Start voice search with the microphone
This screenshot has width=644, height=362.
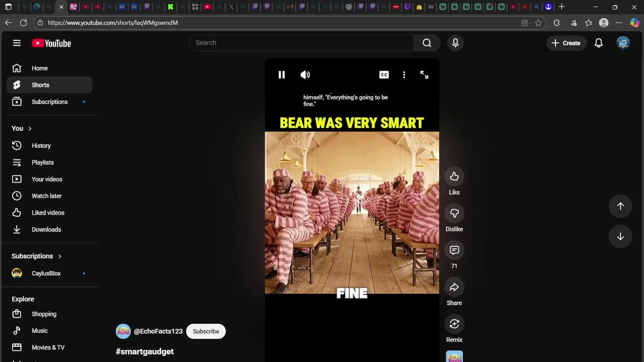tap(455, 43)
